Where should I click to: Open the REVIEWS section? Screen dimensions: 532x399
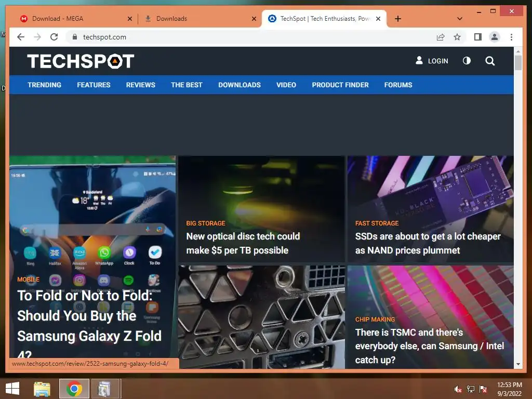[140, 85]
